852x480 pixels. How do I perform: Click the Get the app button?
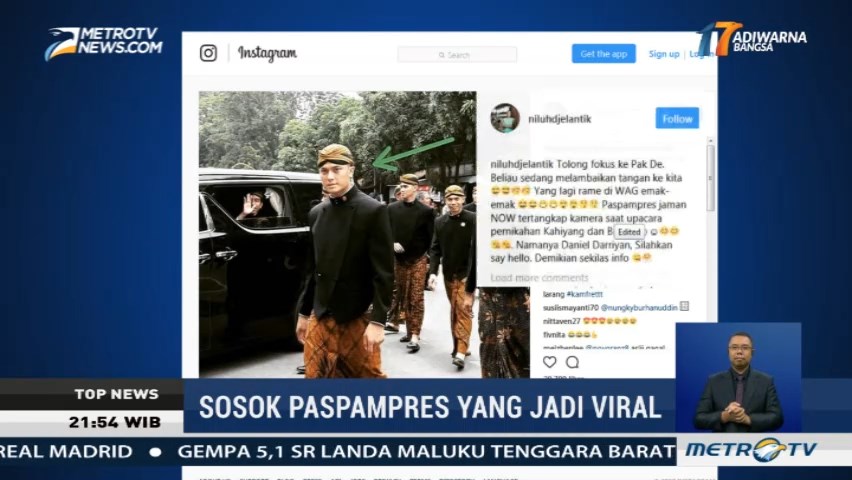(604, 54)
